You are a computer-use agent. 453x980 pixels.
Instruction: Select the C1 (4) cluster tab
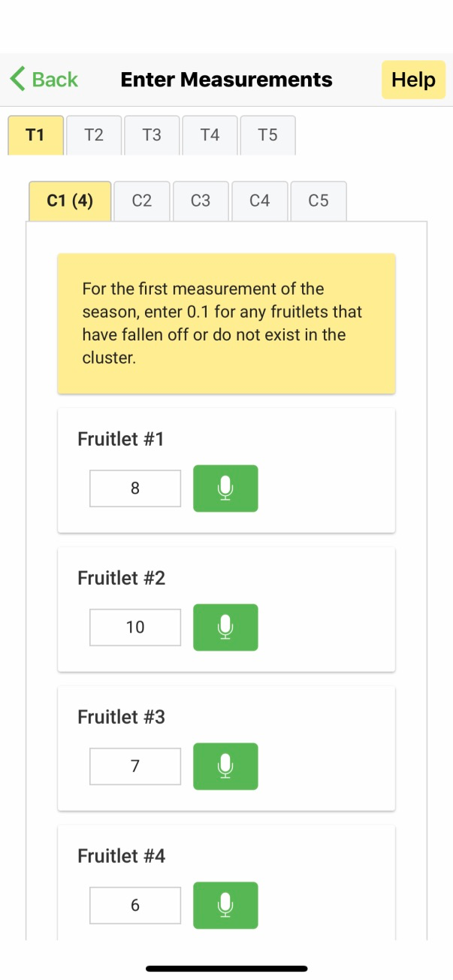pyautogui.click(x=70, y=201)
